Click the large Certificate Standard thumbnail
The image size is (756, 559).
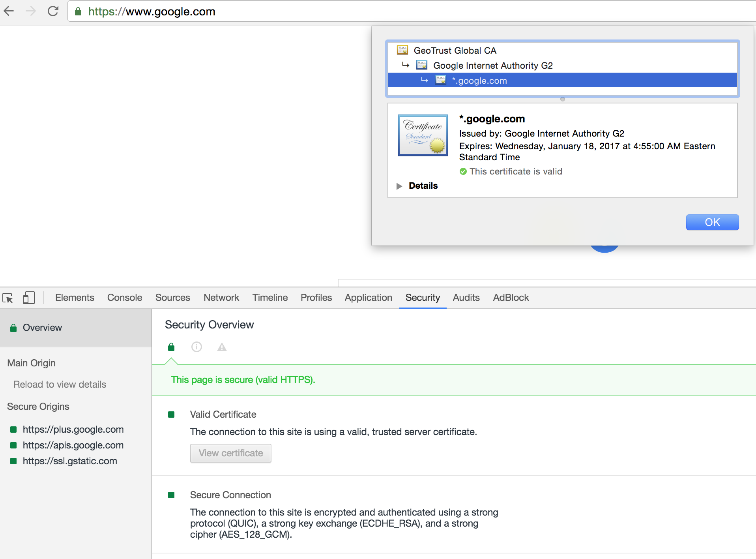(423, 135)
